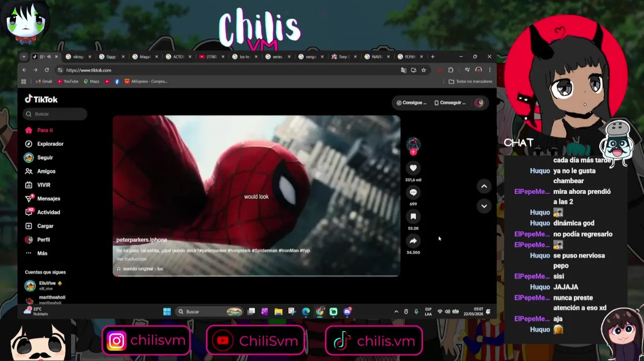Open Facebook bookmark icon
The height and width of the screenshot is (361, 644).
117,82
